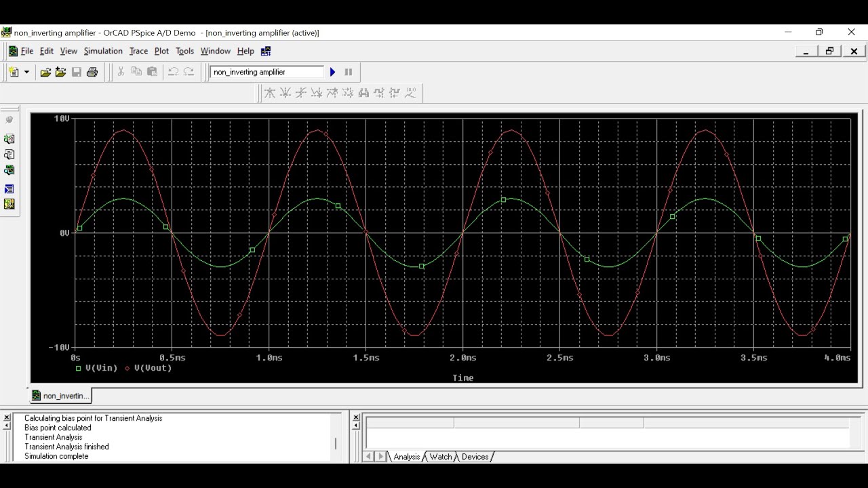Click the blue list sidebar icon
The image size is (868, 488).
click(9, 189)
